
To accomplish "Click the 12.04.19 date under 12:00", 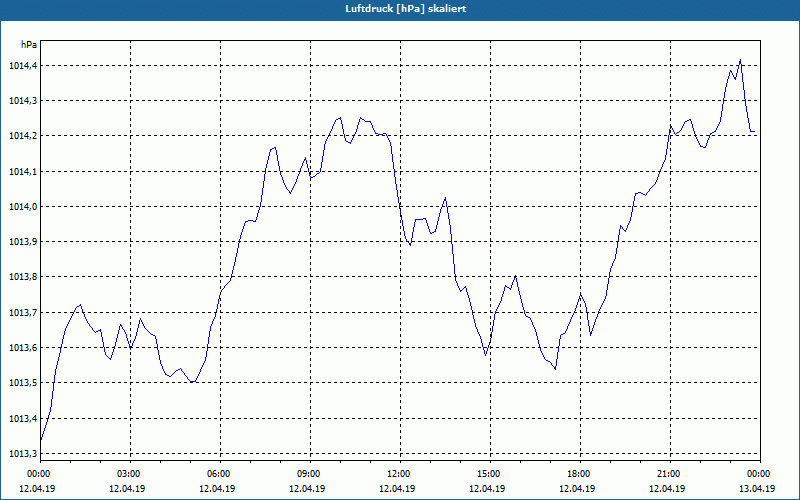I will [397, 489].
